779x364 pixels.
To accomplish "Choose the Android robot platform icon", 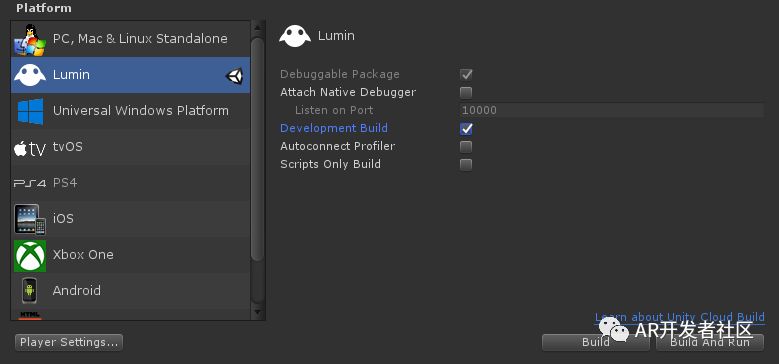I will pyautogui.click(x=30, y=291).
